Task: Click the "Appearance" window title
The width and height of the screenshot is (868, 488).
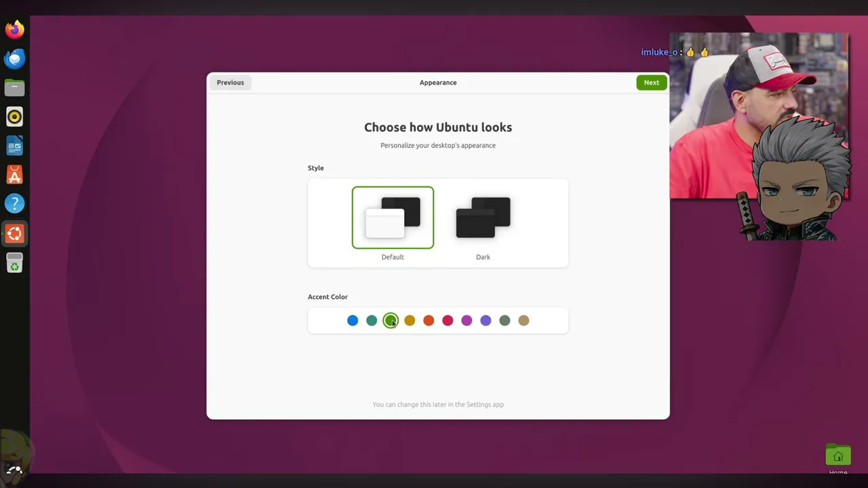Action: tap(438, 83)
